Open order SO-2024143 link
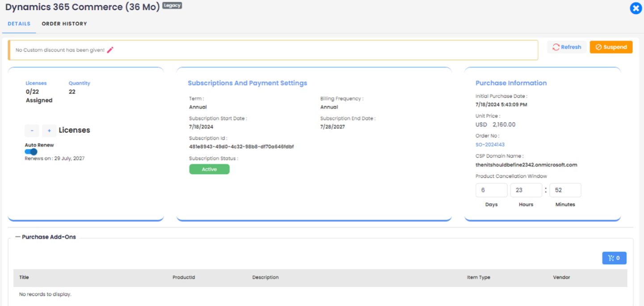644x306 pixels. pyautogui.click(x=490, y=144)
